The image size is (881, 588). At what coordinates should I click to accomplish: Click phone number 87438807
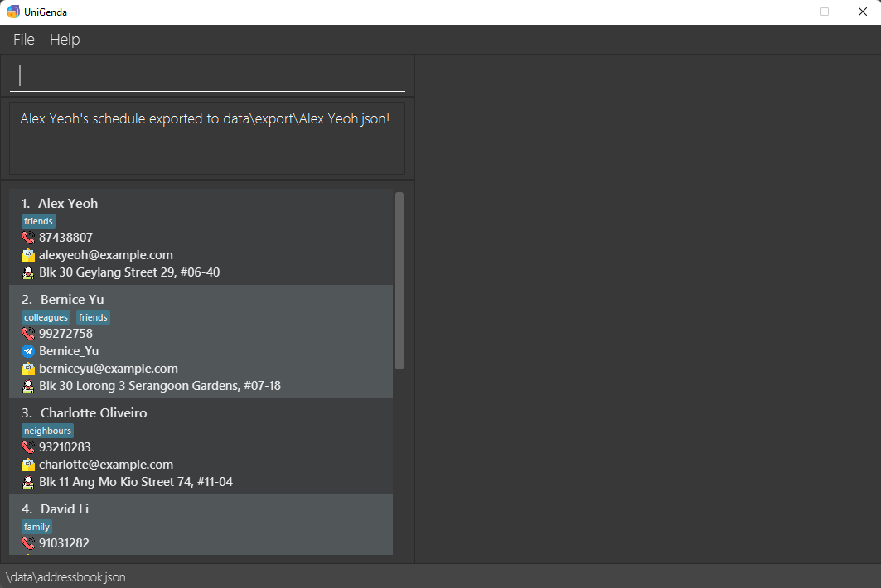[65, 238]
